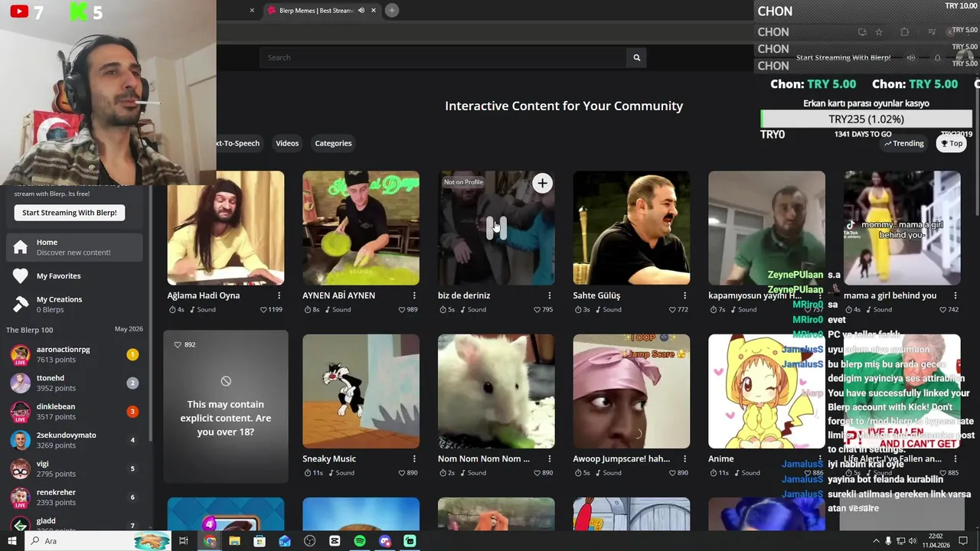This screenshot has height=551, width=980.
Task: Sort sounds by Top
Action: click(x=952, y=143)
